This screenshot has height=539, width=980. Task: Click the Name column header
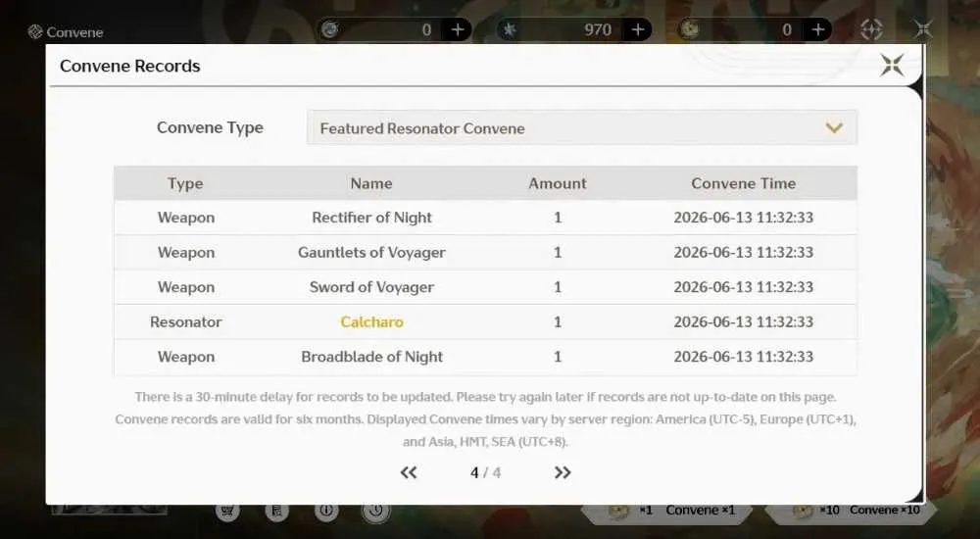coord(371,183)
